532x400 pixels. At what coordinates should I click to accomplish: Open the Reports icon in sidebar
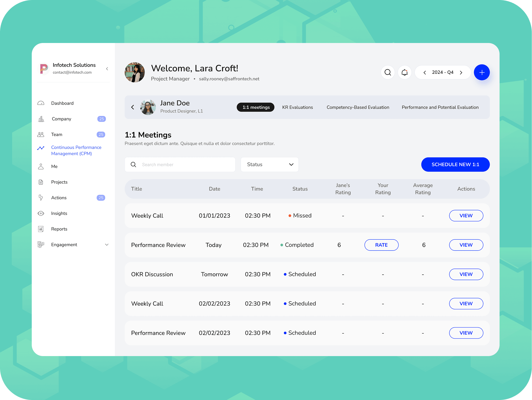[41, 229]
